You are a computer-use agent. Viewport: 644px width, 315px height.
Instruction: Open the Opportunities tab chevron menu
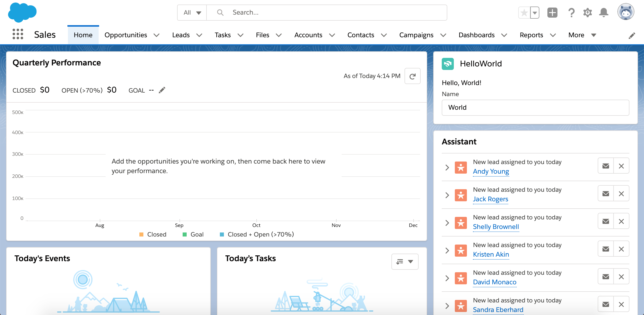click(x=156, y=35)
